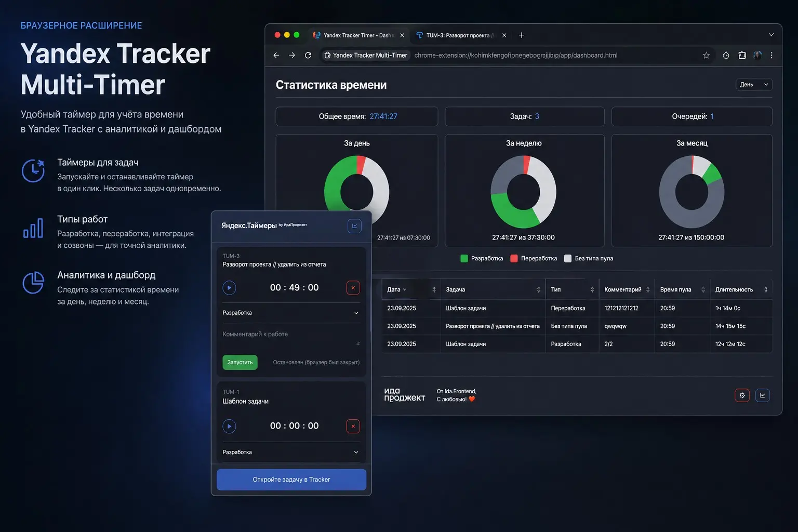Open dashboard chart icon in popup header
The image size is (798, 532).
pyautogui.click(x=354, y=225)
